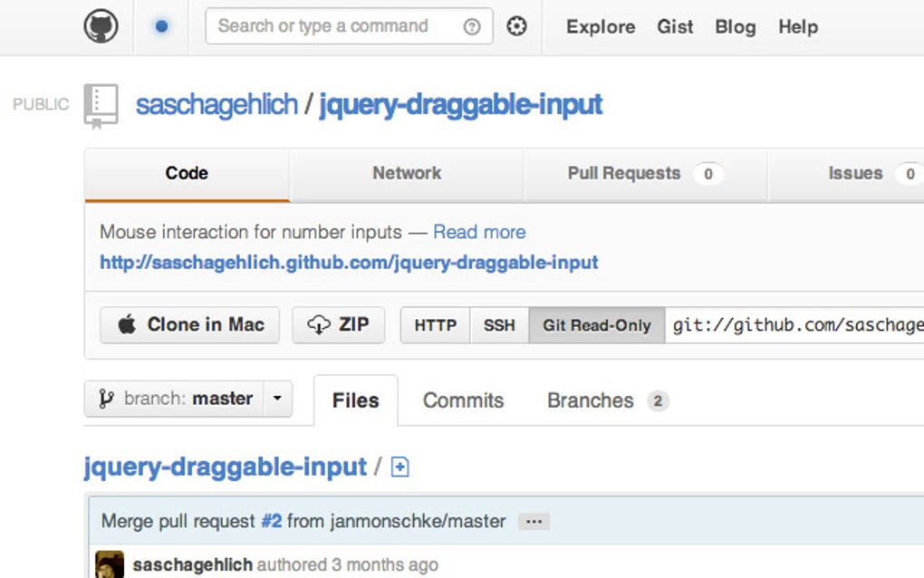Select the HTTP clone protocol
This screenshot has width=924, height=578.
[x=436, y=325]
